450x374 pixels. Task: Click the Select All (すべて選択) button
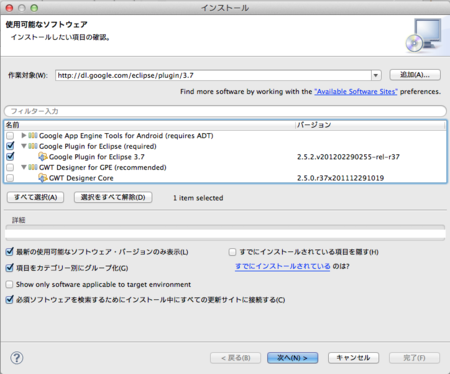[35, 197]
